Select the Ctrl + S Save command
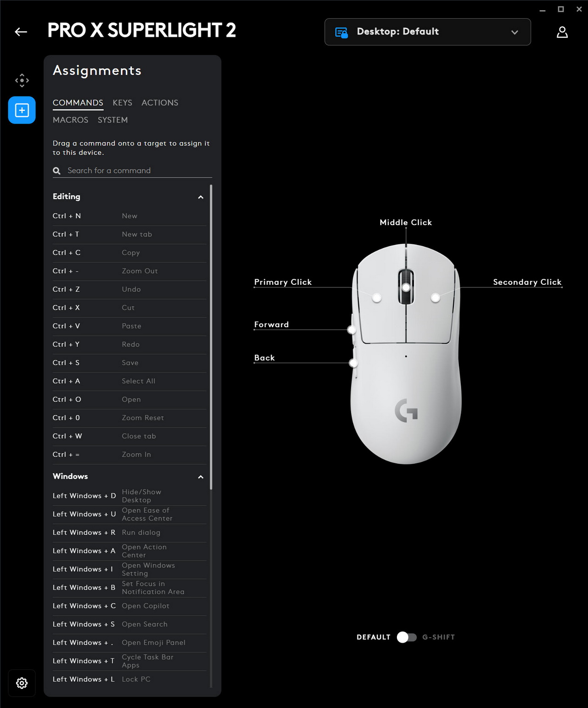The height and width of the screenshot is (708, 588). pyautogui.click(x=130, y=363)
